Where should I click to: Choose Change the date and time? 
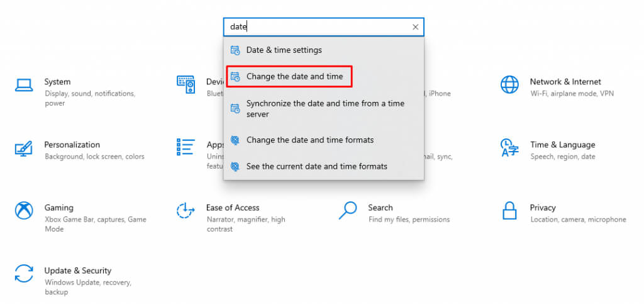point(294,77)
